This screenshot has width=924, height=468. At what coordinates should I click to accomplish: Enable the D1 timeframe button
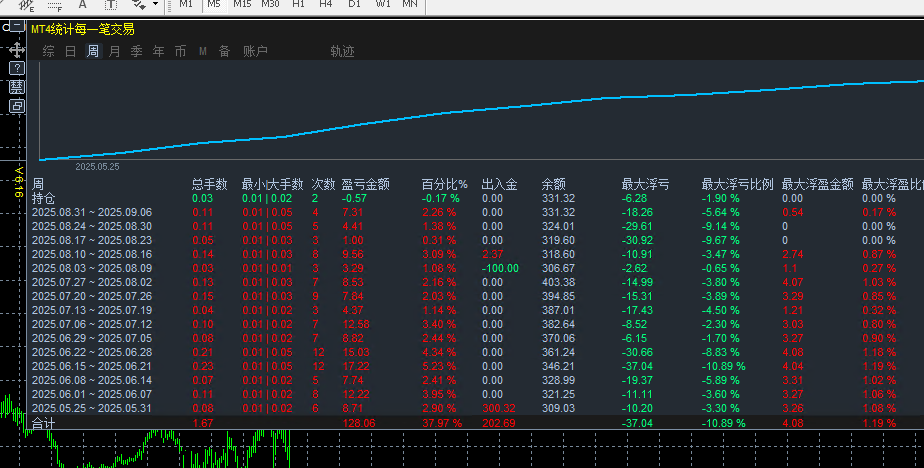(354, 5)
